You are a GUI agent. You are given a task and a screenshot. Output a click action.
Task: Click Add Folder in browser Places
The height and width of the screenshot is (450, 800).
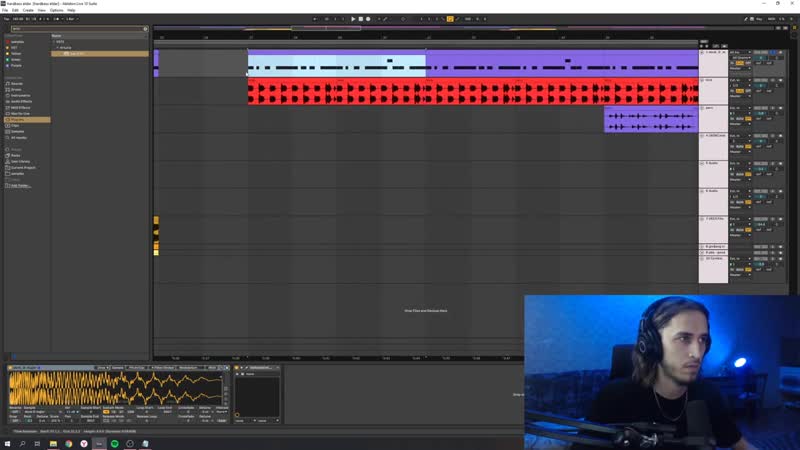pyautogui.click(x=20, y=186)
